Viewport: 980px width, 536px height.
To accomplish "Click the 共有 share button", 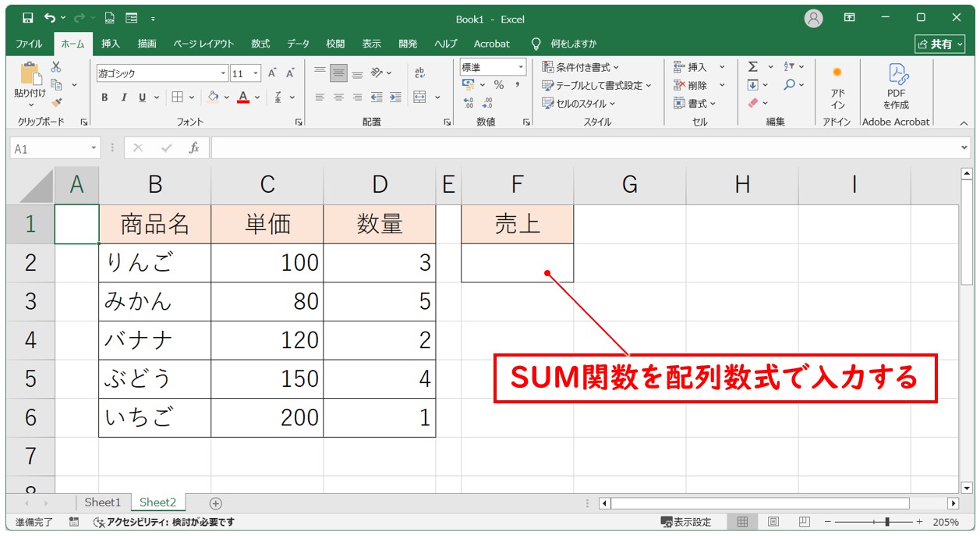I will point(939,44).
